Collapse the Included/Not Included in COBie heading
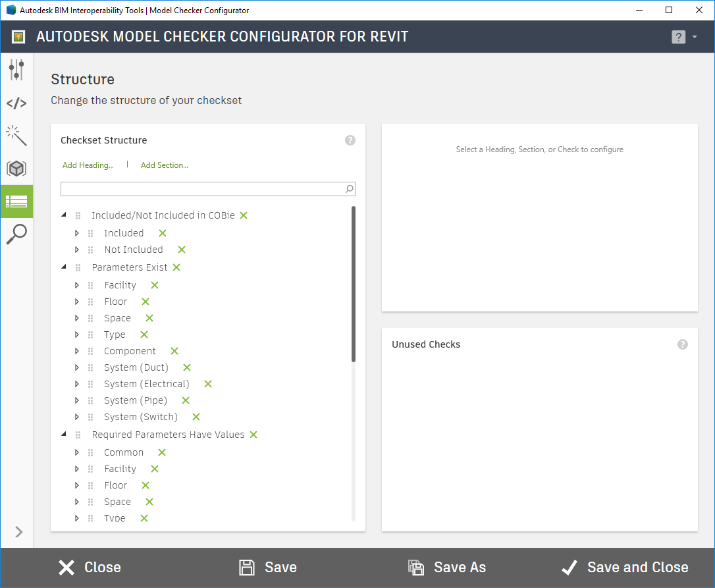The image size is (715, 588). click(64, 215)
